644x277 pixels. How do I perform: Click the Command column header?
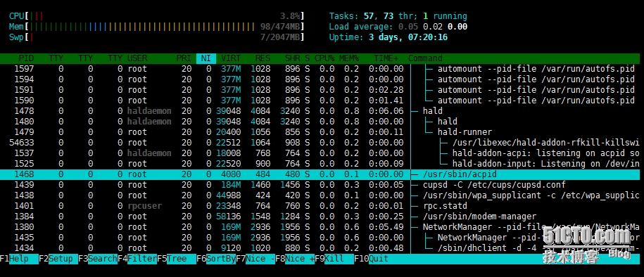coord(425,58)
